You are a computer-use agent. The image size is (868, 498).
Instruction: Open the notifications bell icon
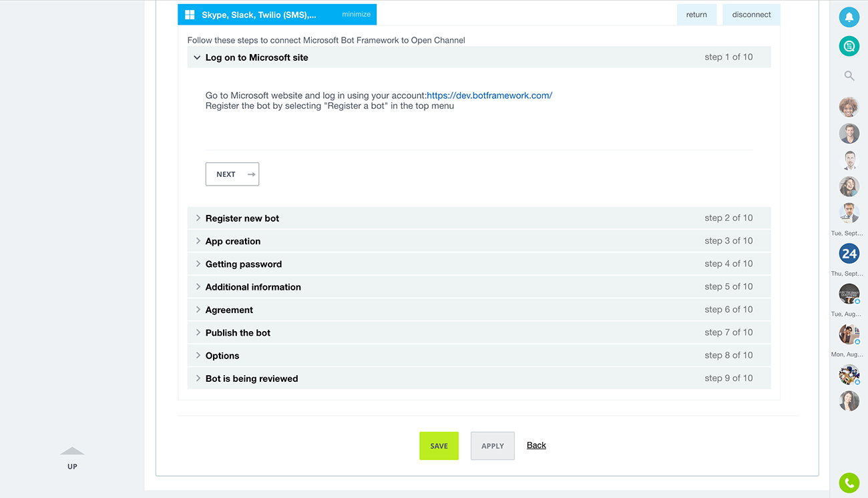pyautogui.click(x=849, y=17)
